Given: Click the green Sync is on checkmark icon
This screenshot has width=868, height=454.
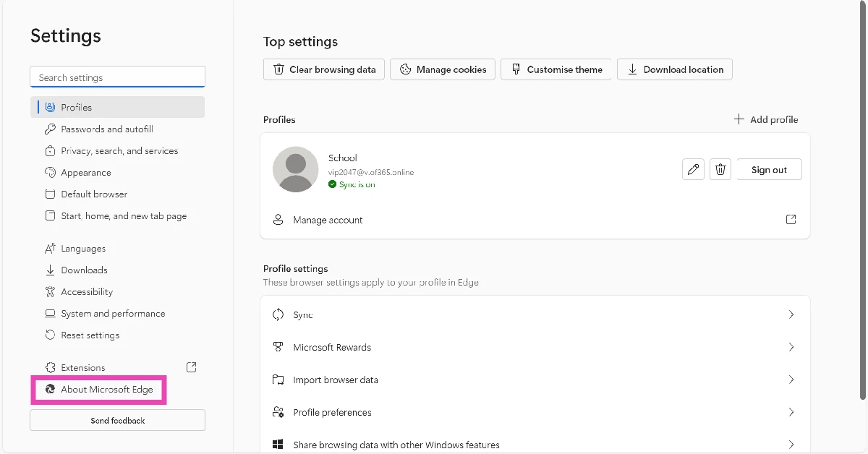Looking at the screenshot, I should point(331,184).
